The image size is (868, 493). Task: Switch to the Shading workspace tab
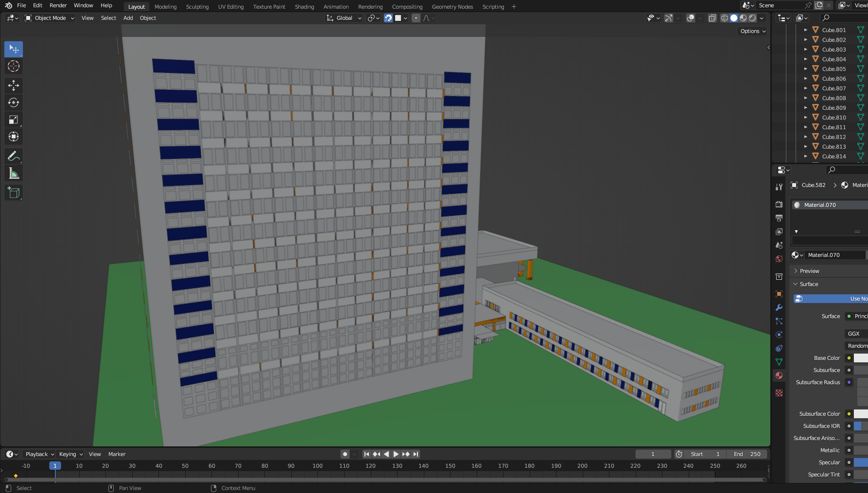pos(304,7)
